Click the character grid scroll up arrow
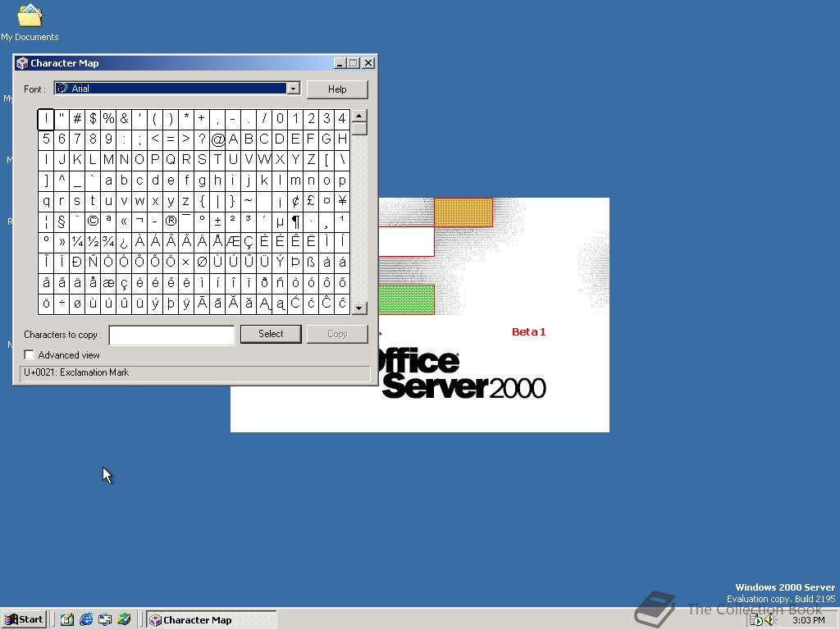Viewport: 840px width, 630px height. [359, 116]
